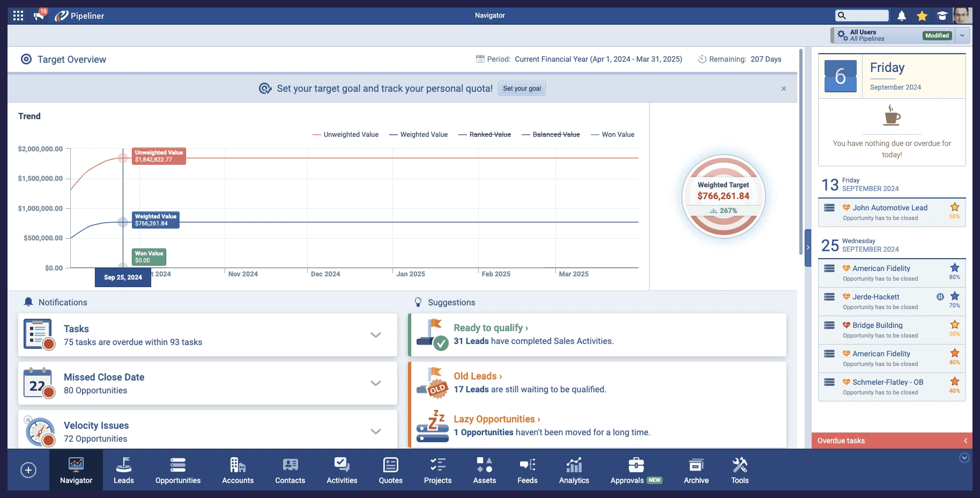
Task: Open the Leads menu
Action: tap(124, 470)
